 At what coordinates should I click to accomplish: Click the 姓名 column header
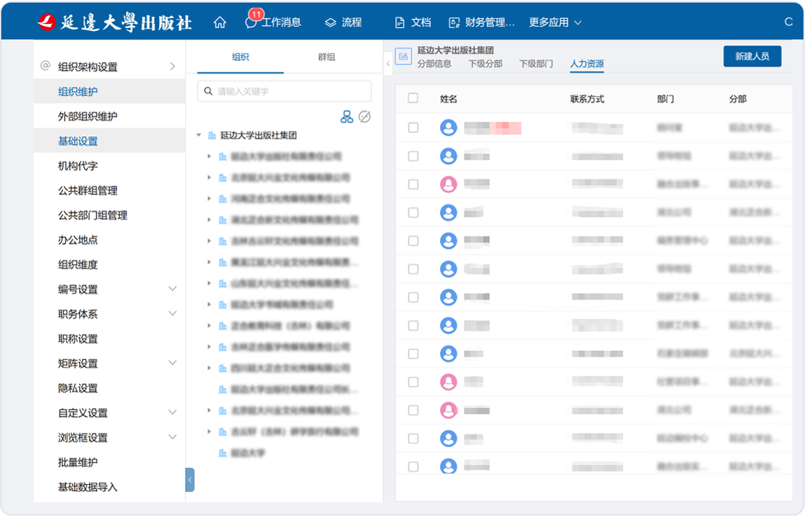click(448, 99)
